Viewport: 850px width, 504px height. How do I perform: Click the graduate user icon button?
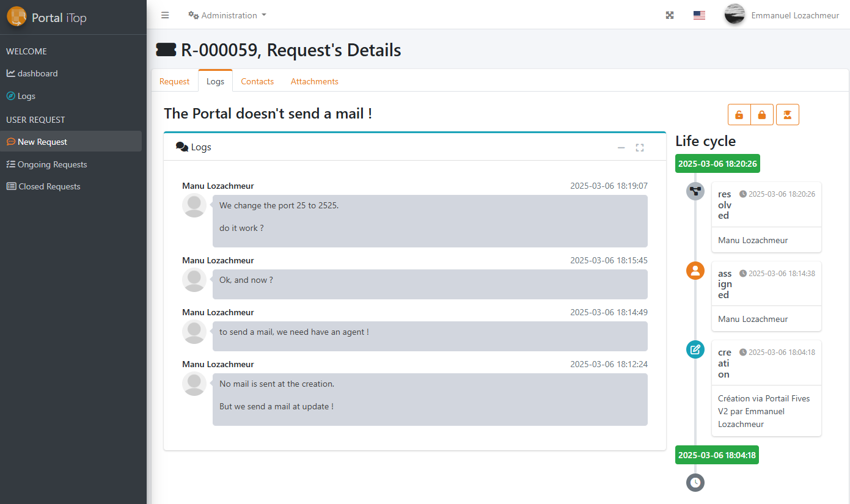[x=788, y=115]
